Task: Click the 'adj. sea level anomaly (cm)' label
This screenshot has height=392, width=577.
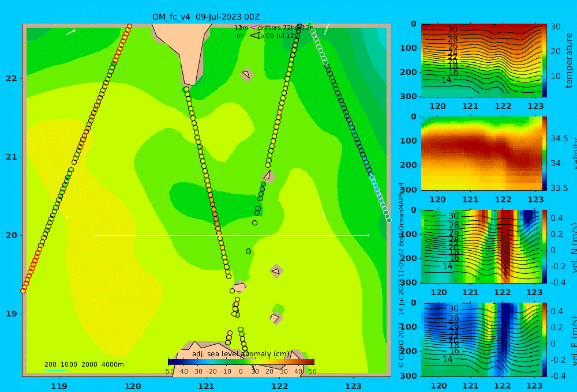Action: pos(241,354)
